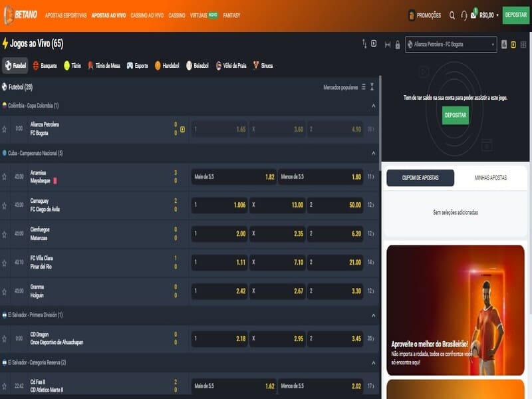Open Apostas ao Vivo menu
Screen dimensions: 532x399
108,15
